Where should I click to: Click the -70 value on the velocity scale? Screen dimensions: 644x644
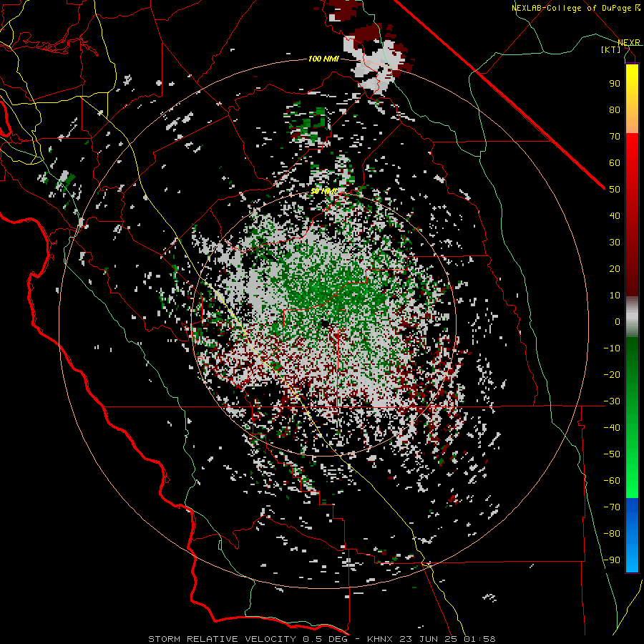click(612, 507)
